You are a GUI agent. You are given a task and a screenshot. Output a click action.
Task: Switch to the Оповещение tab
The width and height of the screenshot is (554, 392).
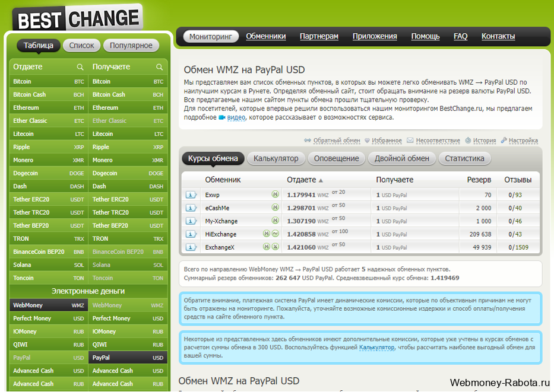point(336,159)
